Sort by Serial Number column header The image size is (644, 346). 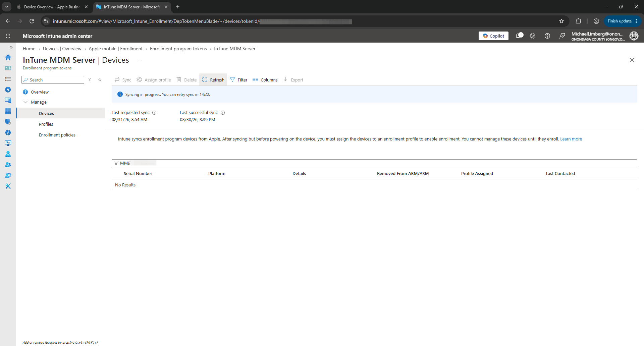138,173
